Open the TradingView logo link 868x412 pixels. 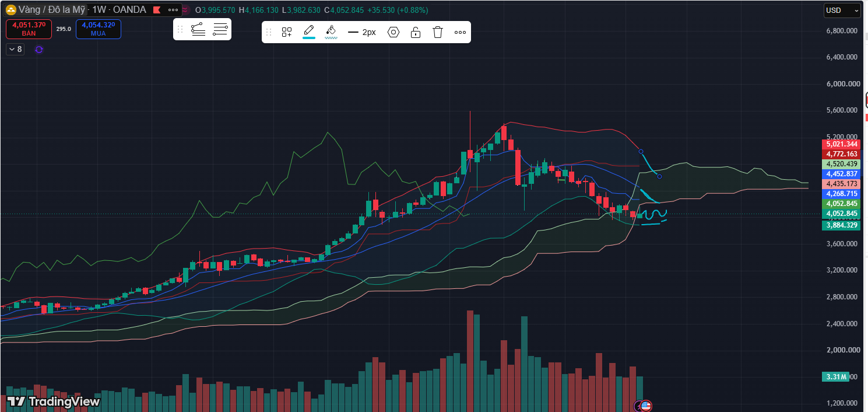(53, 401)
